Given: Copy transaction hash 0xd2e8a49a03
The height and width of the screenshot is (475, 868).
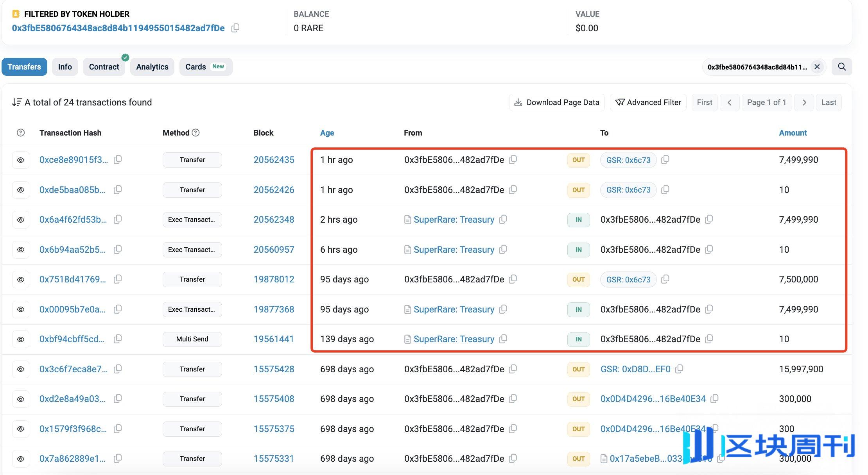Looking at the screenshot, I should click(x=118, y=398).
